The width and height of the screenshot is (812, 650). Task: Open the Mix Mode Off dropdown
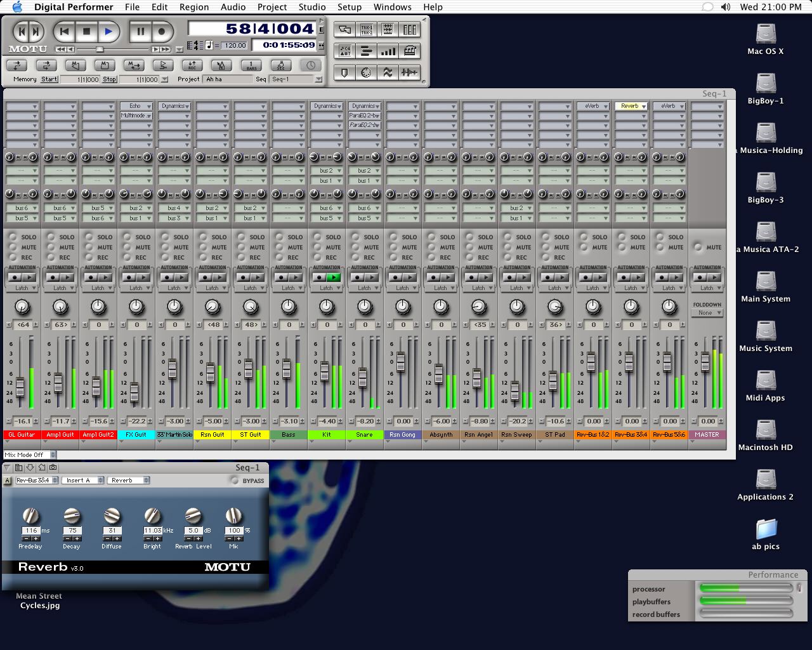tap(30, 454)
